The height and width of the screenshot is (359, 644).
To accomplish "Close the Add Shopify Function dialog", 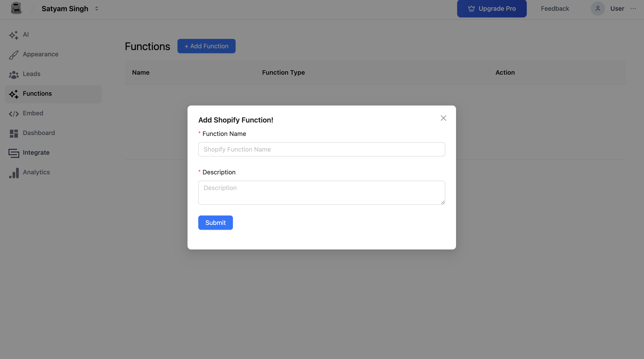I will click(x=443, y=118).
